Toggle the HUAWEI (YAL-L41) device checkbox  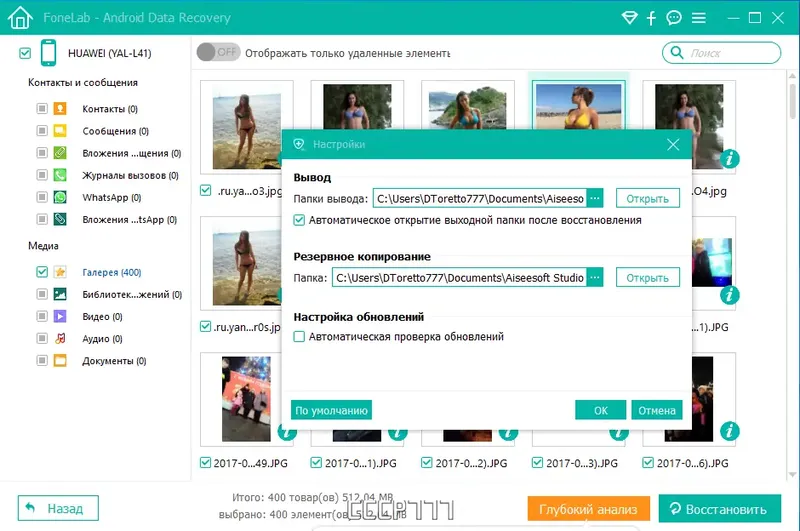[24, 53]
